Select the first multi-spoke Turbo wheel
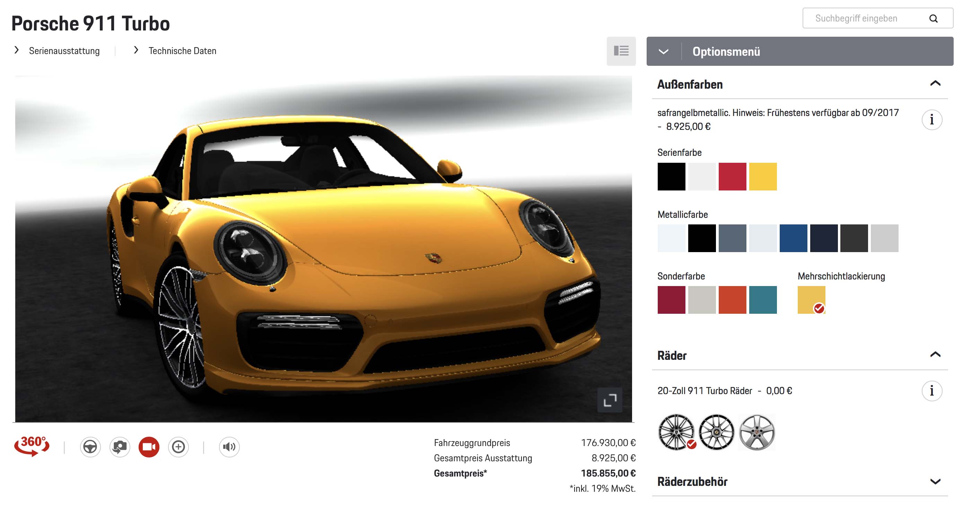 tap(676, 432)
